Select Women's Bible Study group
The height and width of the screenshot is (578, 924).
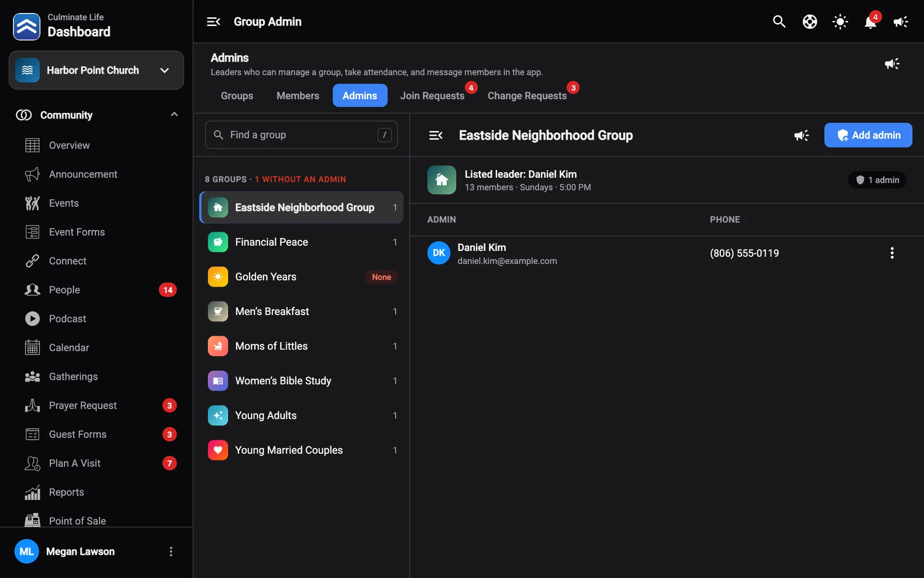pos(301,381)
